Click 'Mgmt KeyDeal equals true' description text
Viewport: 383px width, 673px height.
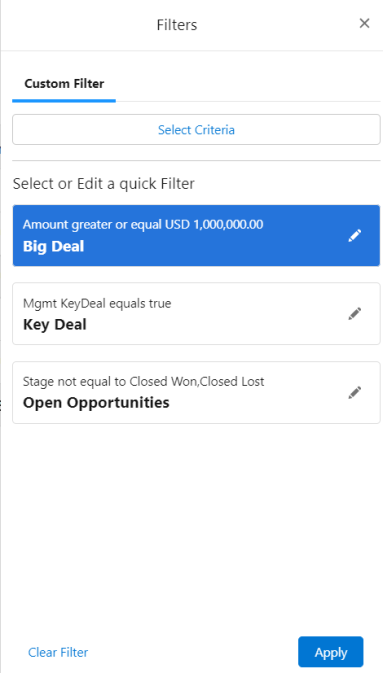tap(97, 303)
